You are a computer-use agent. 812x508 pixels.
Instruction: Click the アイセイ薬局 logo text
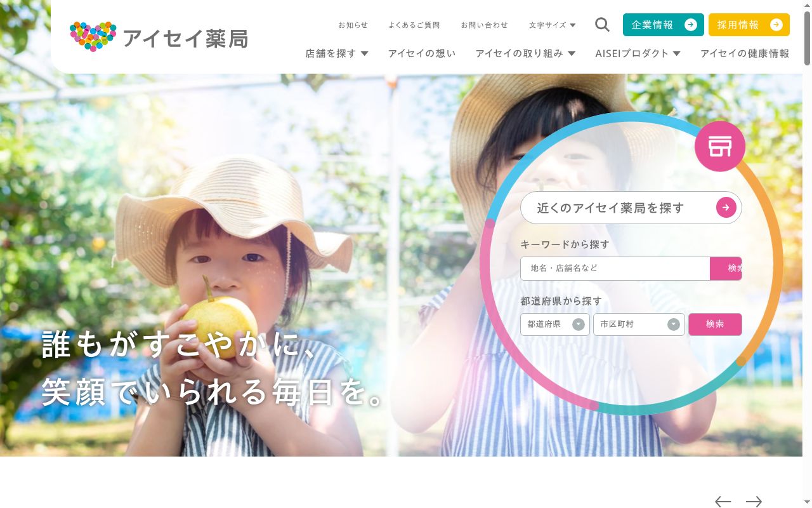pos(185,39)
